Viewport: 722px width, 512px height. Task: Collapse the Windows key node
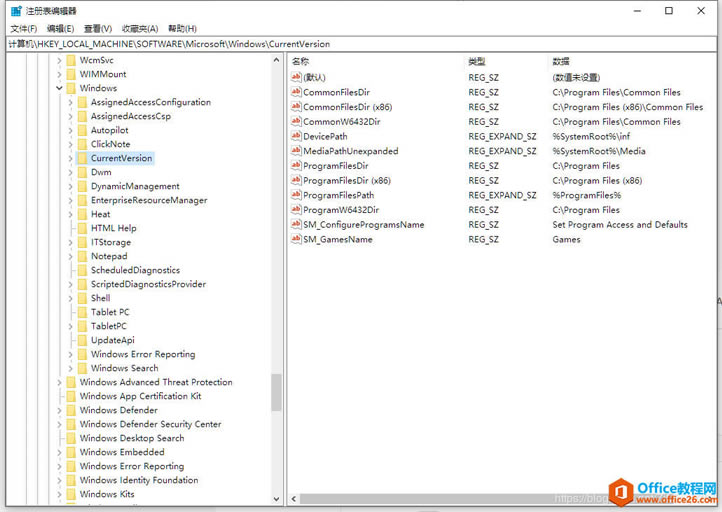click(59, 88)
